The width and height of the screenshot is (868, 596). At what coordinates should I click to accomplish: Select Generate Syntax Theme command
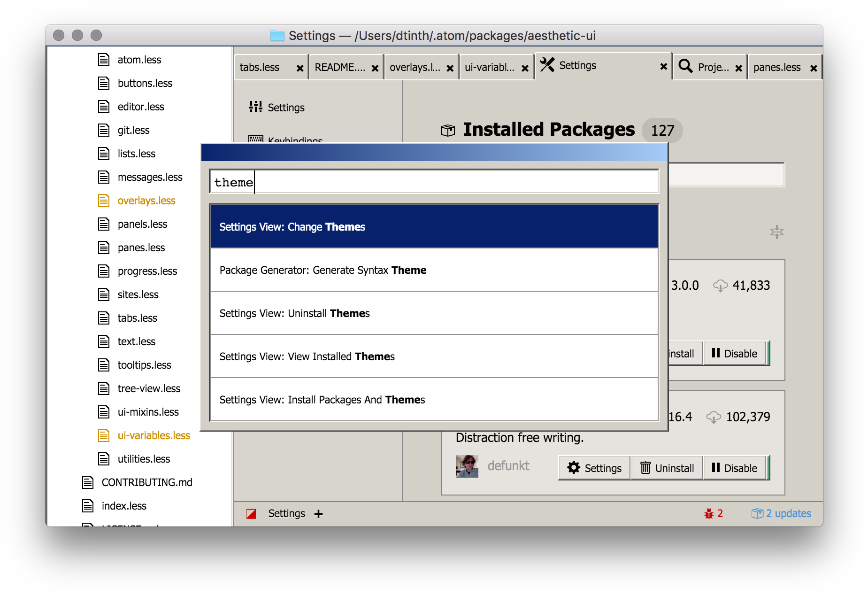(434, 270)
